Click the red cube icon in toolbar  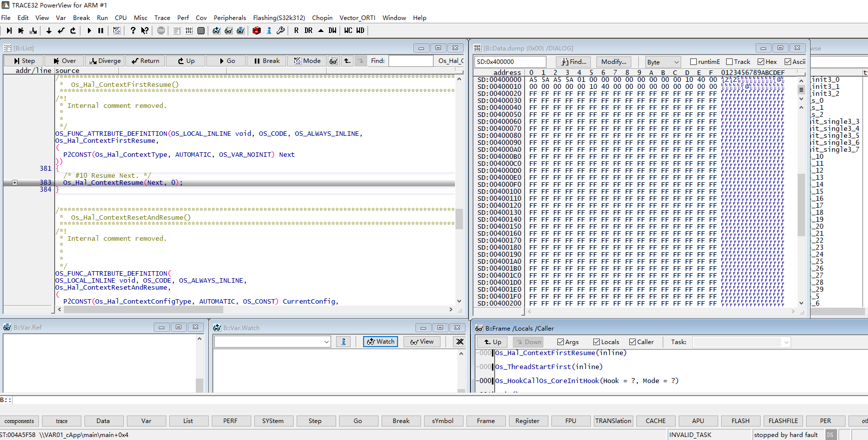point(257,30)
